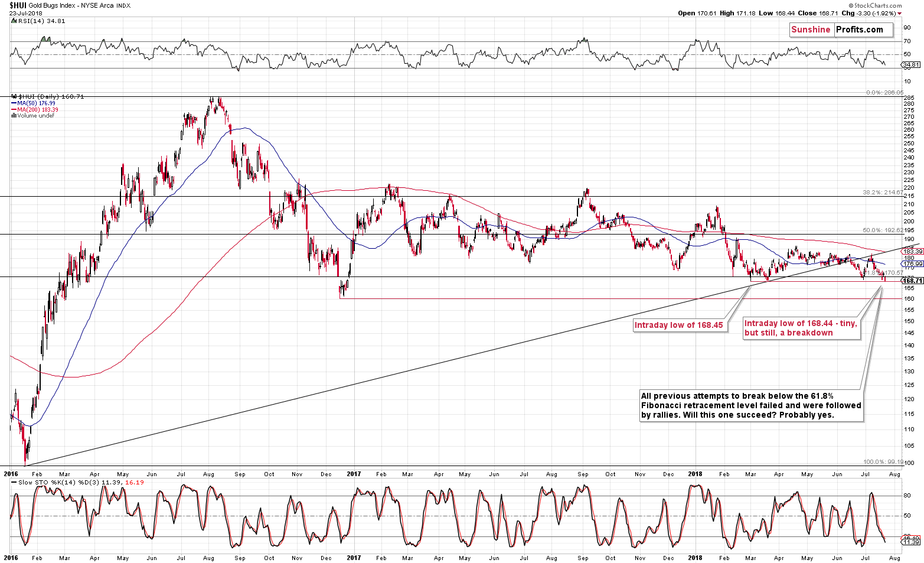
Task: Click the 'Intraday low of 168.45' annotation box
Action: 679,325
